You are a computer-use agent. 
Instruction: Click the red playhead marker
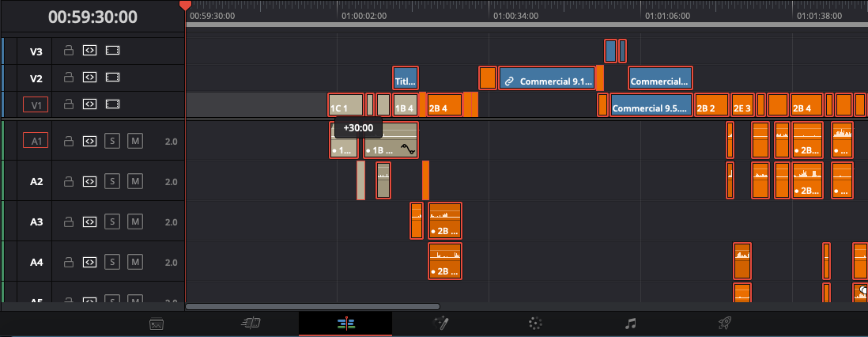click(x=186, y=6)
